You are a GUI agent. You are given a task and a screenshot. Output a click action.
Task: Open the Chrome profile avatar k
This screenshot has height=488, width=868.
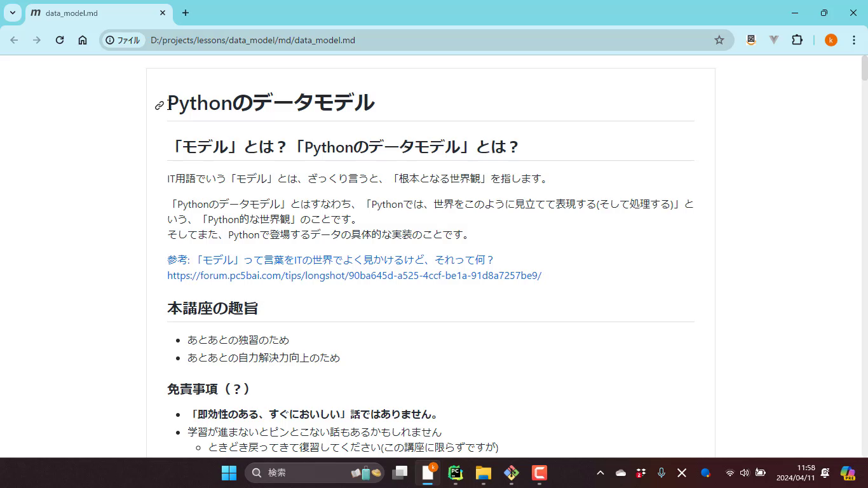click(831, 39)
